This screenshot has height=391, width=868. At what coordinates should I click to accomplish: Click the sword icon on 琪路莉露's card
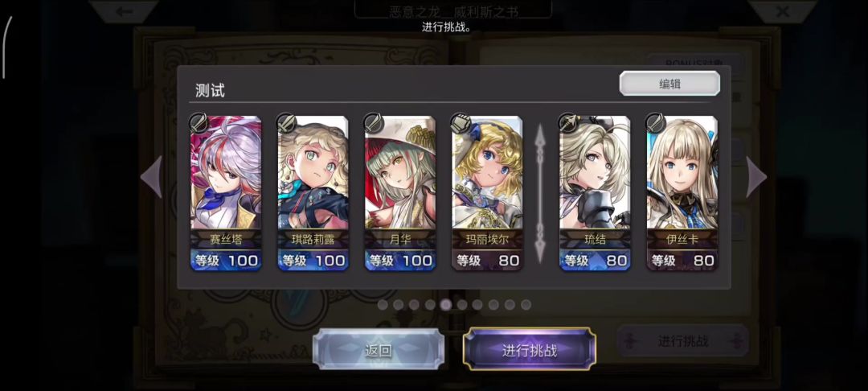click(x=285, y=123)
